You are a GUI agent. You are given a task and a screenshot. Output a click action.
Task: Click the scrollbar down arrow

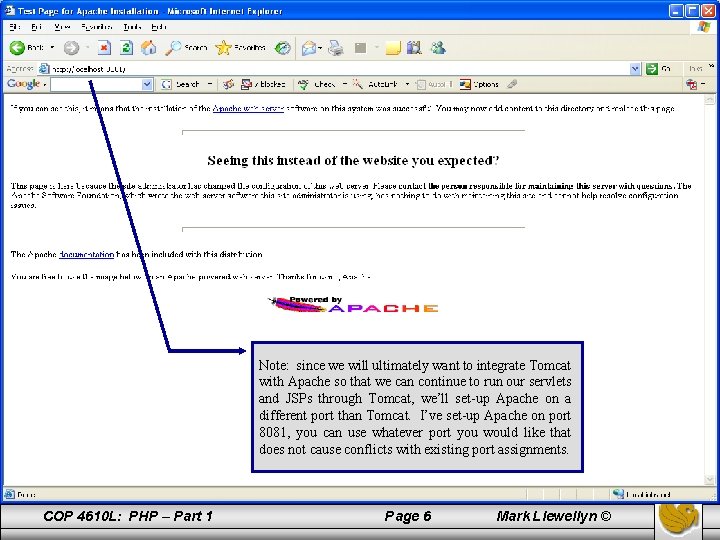(x=709, y=480)
